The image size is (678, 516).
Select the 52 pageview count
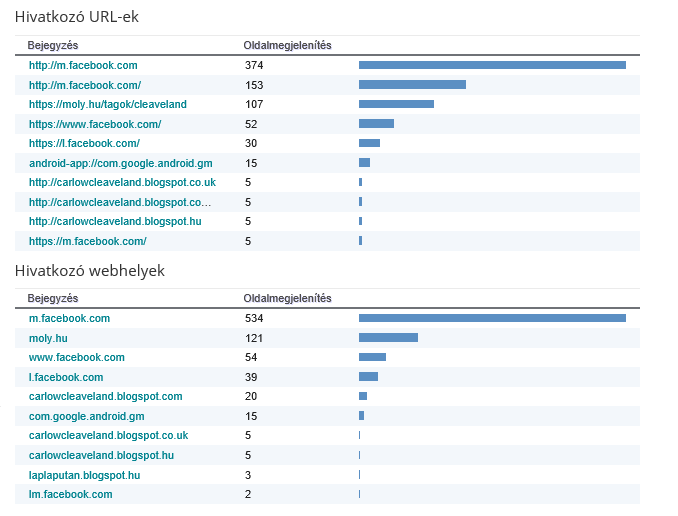pyautogui.click(x=251, y=124)
